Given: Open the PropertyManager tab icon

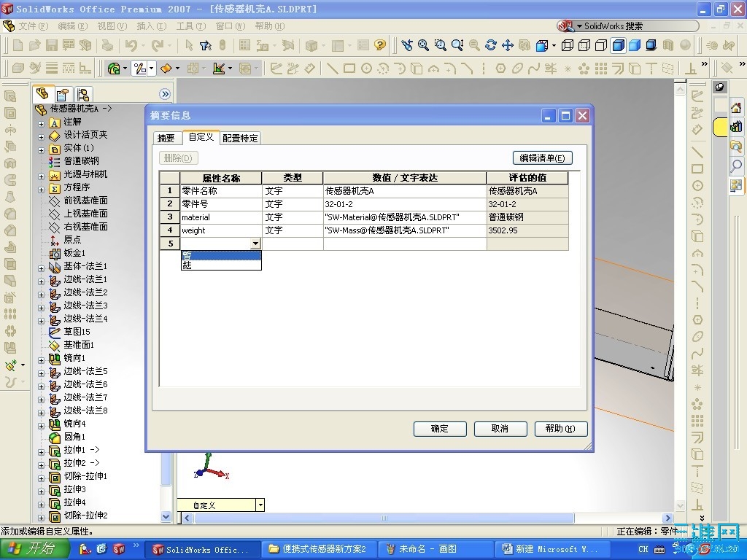Looking at the screenshot, I should click(x=63, y=94).
